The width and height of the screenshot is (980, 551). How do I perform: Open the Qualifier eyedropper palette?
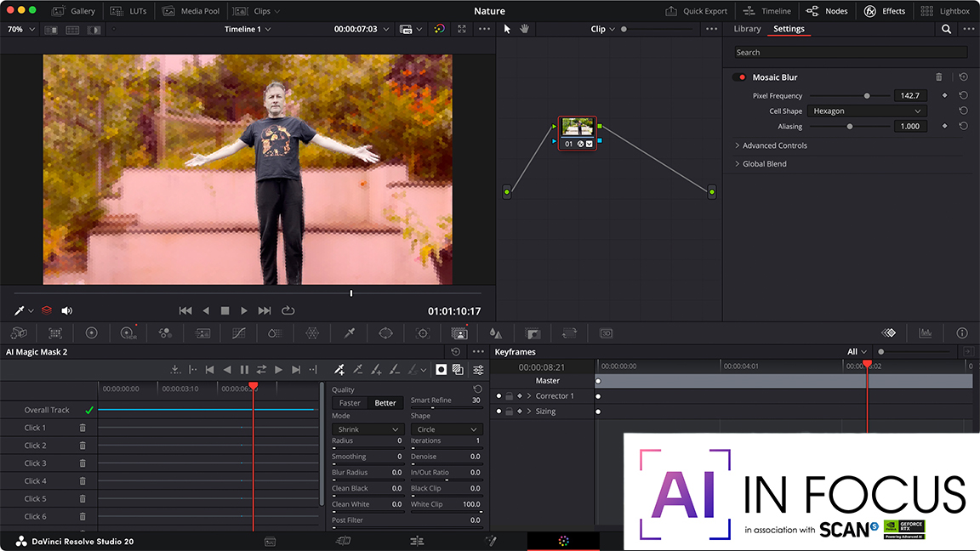(350, 333)
